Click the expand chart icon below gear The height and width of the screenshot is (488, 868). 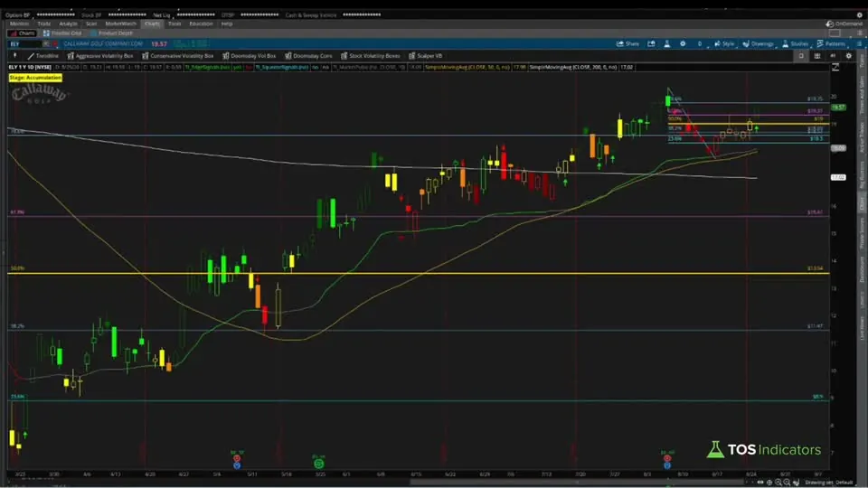[x=835, y=68]
